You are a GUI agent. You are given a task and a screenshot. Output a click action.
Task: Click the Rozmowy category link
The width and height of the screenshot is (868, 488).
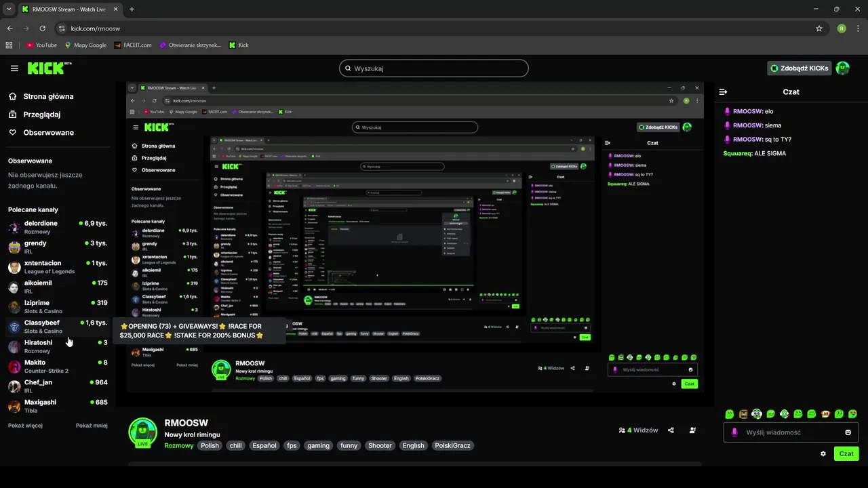point(179,445)
